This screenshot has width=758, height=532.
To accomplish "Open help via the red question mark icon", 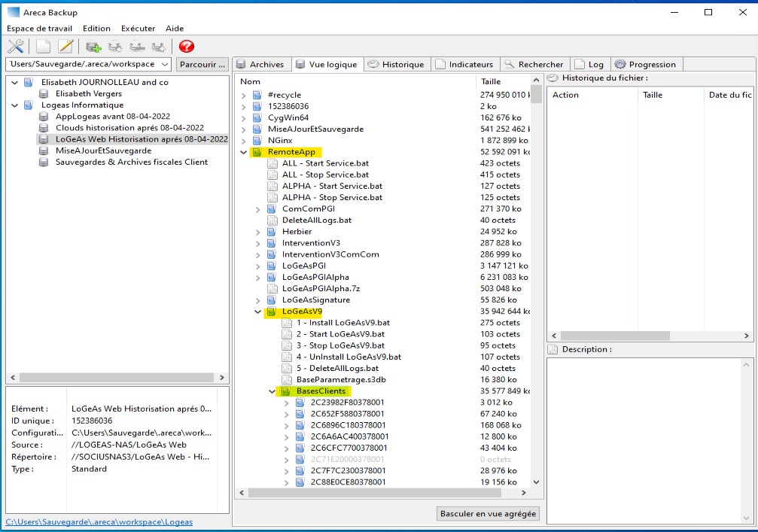I will (x=187, y=47).
